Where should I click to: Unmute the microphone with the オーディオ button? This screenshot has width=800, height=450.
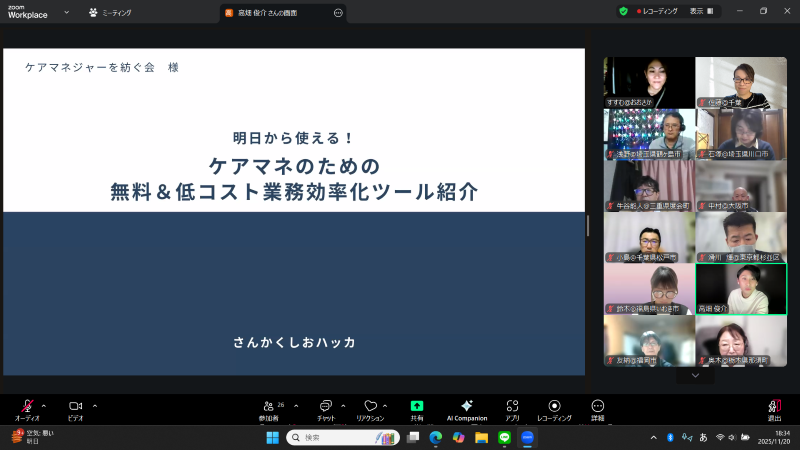27,407
